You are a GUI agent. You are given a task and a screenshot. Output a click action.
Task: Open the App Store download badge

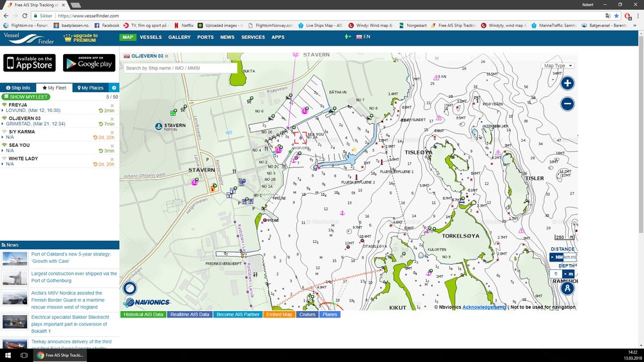click(30, 63)
